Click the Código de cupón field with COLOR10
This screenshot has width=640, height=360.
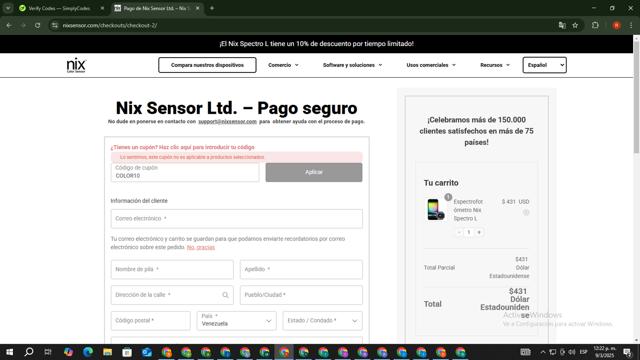click(185, 172)
